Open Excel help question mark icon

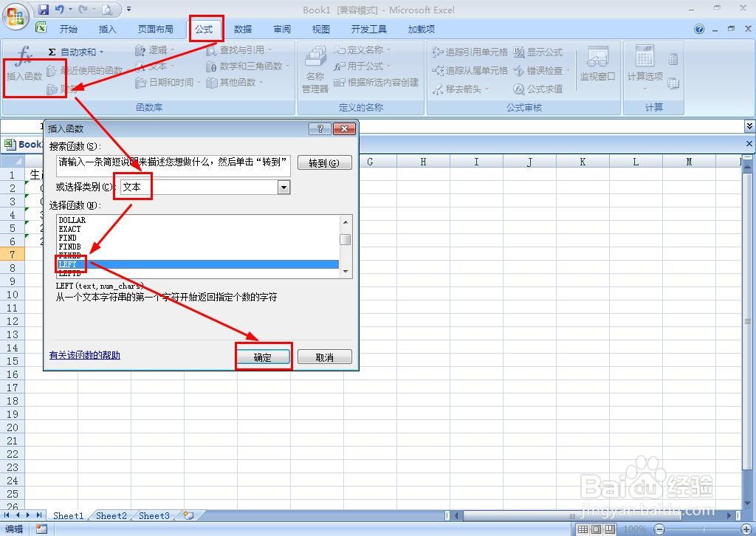tap(698, 29)
